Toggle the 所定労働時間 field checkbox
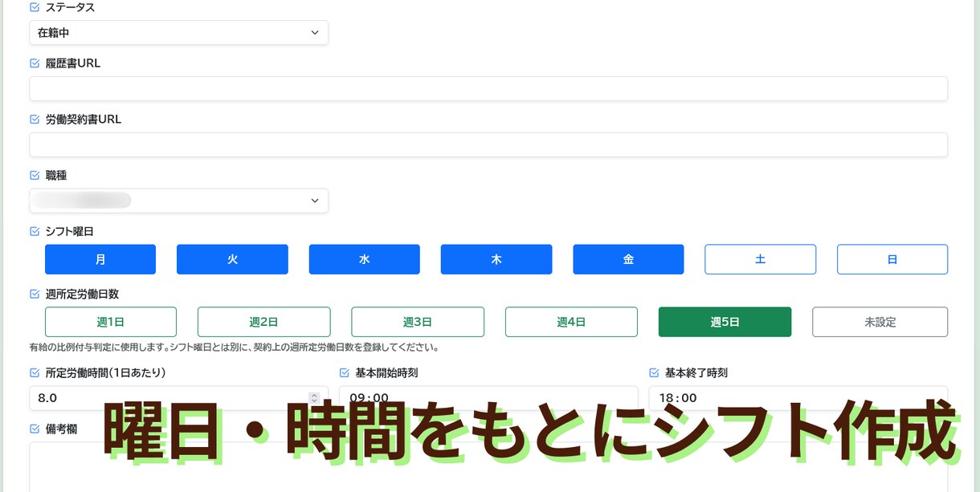980x492 pixels. 35,372
